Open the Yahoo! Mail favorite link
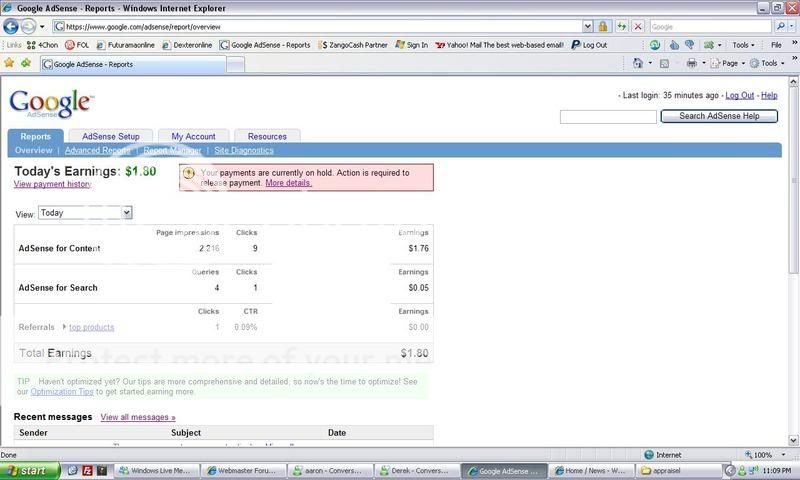Image resolution: width=800 pixels, height=480 pixels. pyautogui.click(x=499, y=45)
